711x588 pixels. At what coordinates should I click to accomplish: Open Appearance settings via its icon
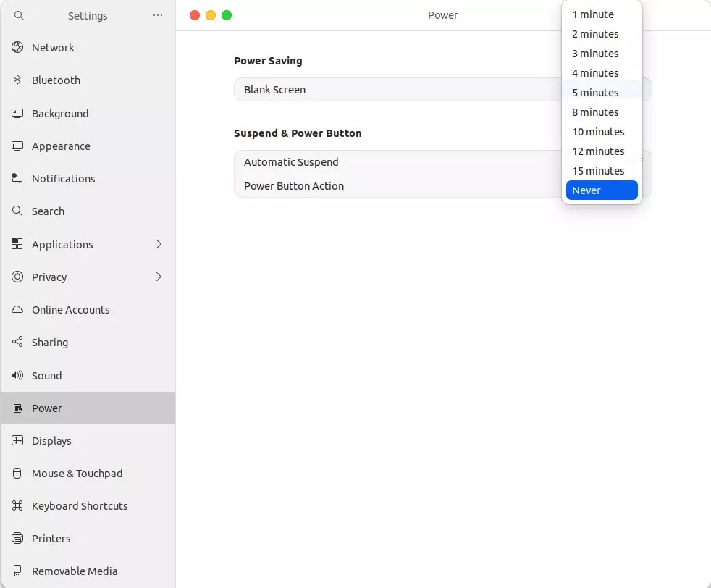[17, 146]
